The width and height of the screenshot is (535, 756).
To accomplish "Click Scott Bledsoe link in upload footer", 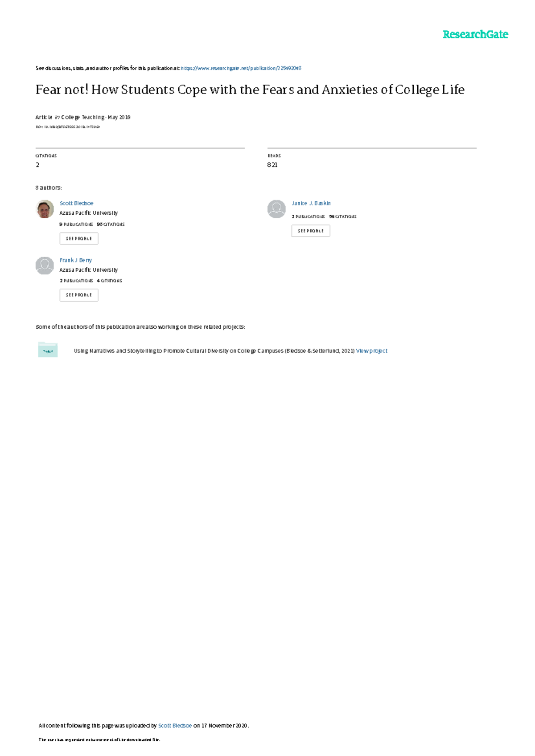I will click(x=175, y=726).
